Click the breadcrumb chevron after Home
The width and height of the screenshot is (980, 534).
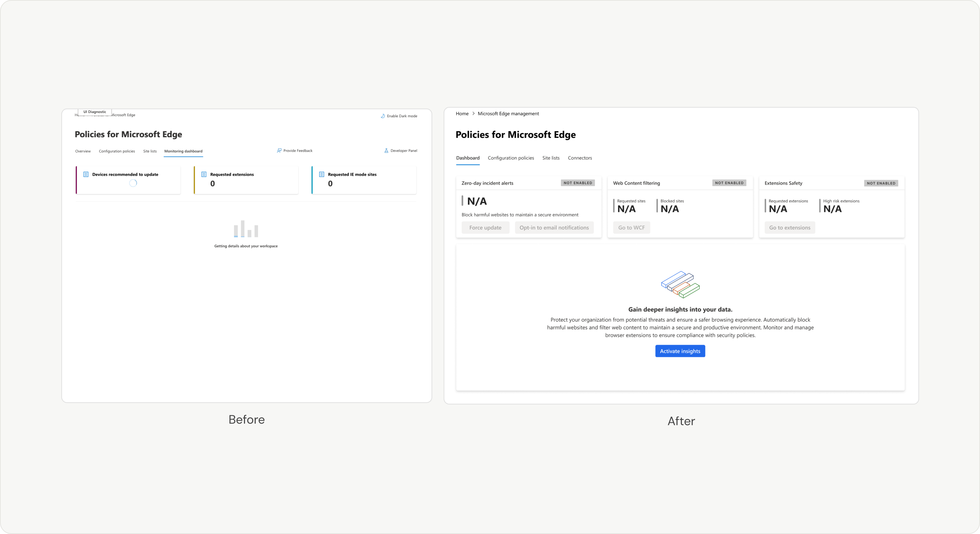pyautogui.click(x=473, y=113)
